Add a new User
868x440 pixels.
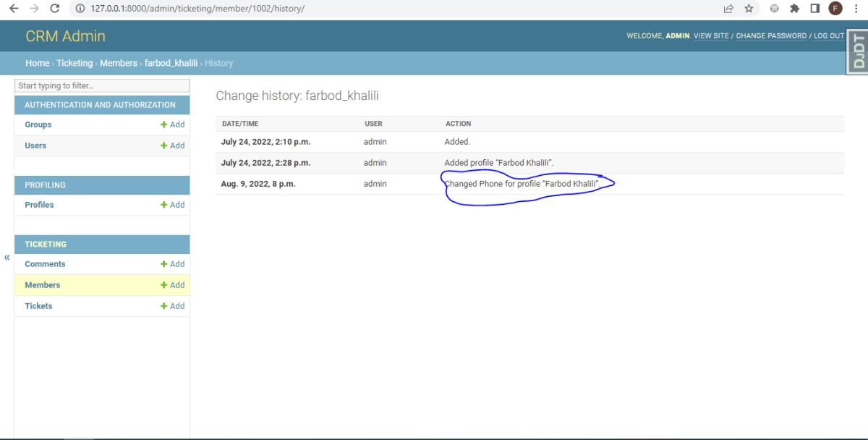pos(173,145)
